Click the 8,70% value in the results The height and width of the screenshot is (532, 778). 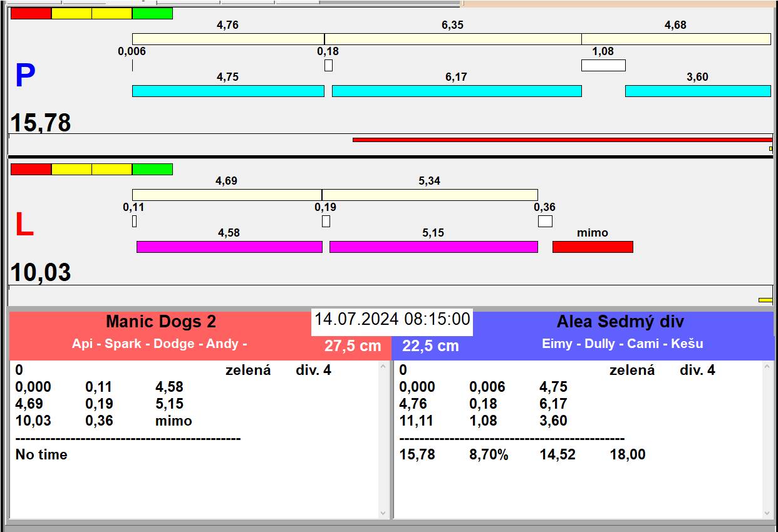click(x=489, y=455)
